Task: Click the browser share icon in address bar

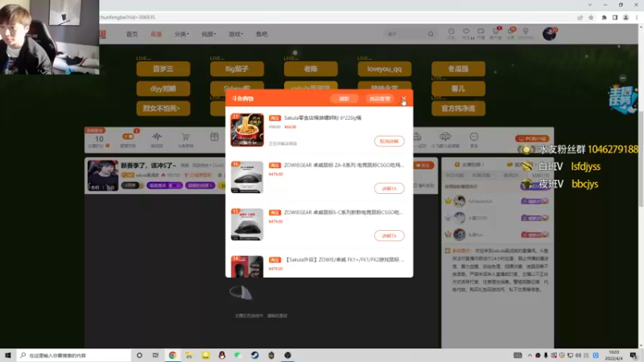Action: click(x=580, y=17)
